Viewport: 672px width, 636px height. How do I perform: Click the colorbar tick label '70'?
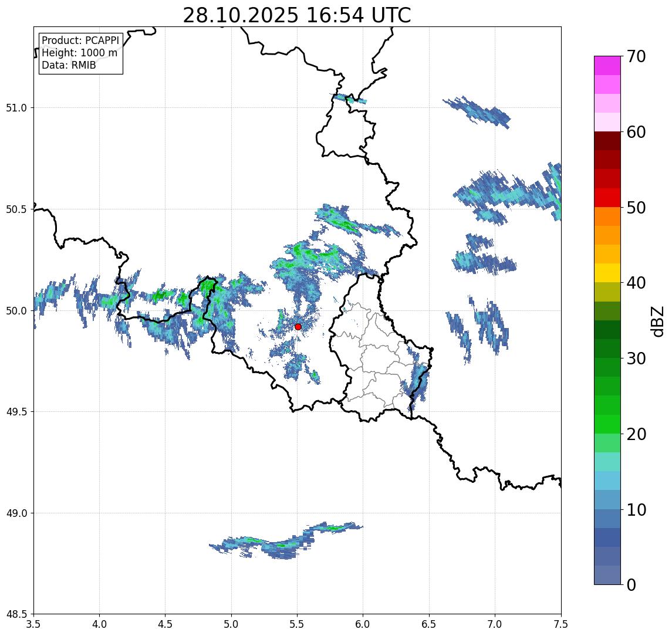(636, 56)
